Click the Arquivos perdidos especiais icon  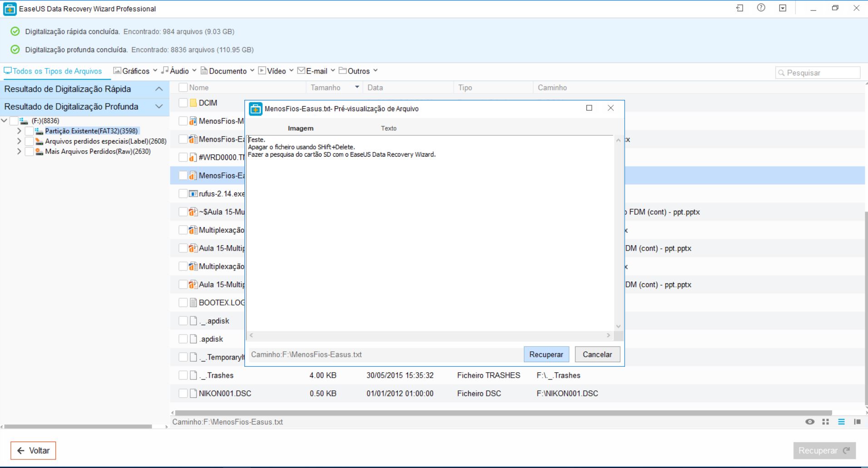tap(39, 141)
